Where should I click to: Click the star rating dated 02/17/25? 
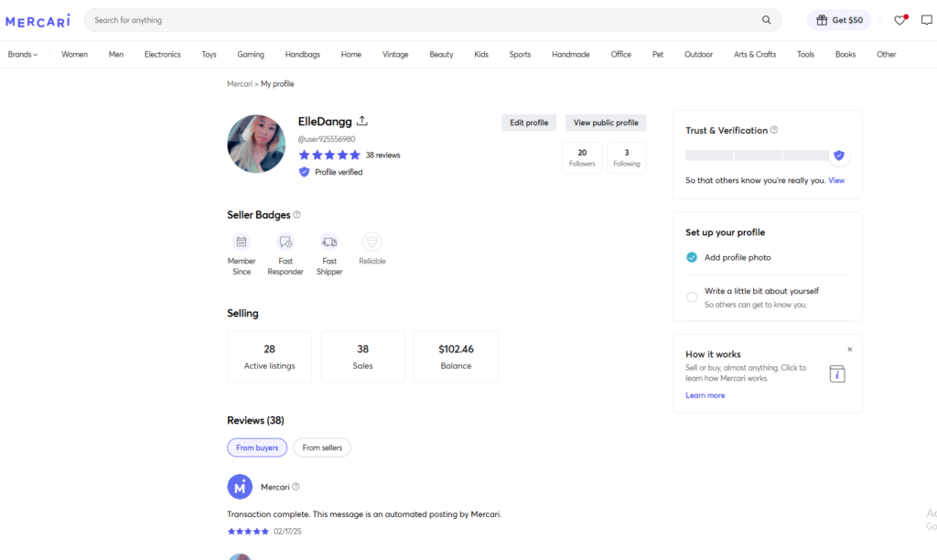pos(248,532)
